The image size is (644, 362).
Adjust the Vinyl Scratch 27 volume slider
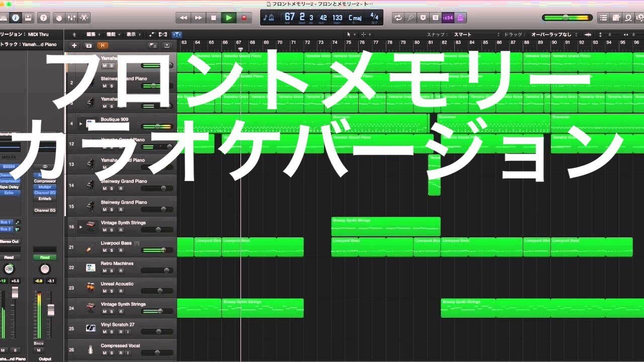point(157,332)
